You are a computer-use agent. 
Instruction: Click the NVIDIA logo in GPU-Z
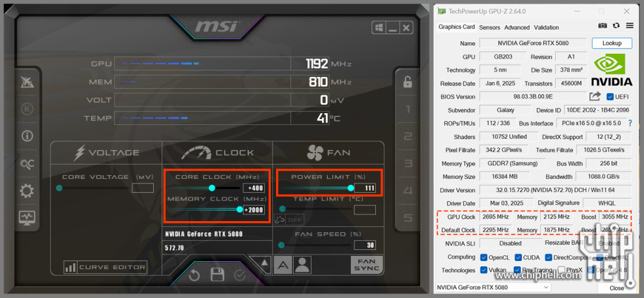[x=612, y=69]
